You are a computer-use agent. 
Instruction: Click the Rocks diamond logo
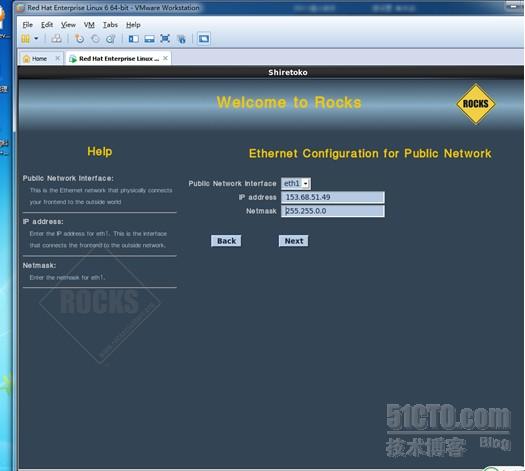click(x=475, y=104)
